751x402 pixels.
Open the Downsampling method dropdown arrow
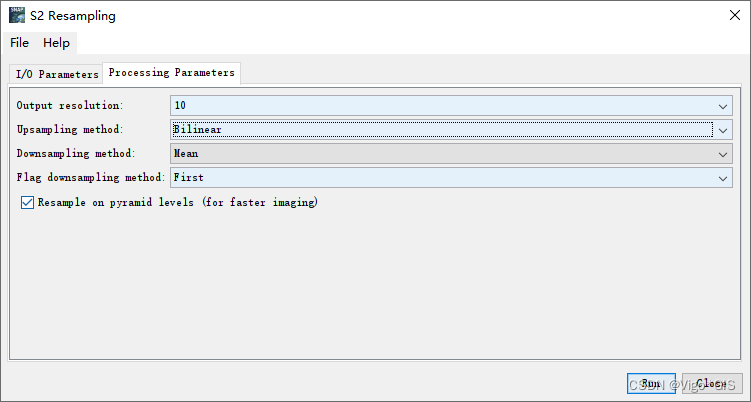click(723, 154)
